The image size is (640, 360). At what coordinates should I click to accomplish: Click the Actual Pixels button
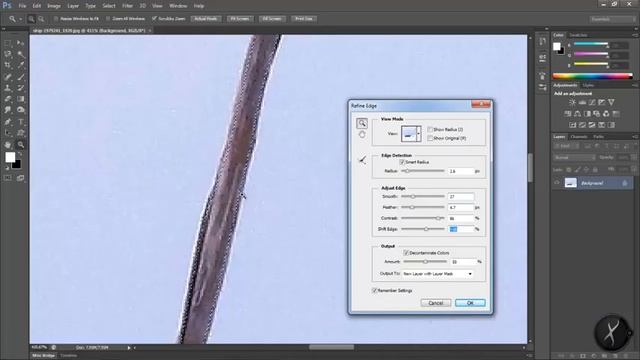206,19
